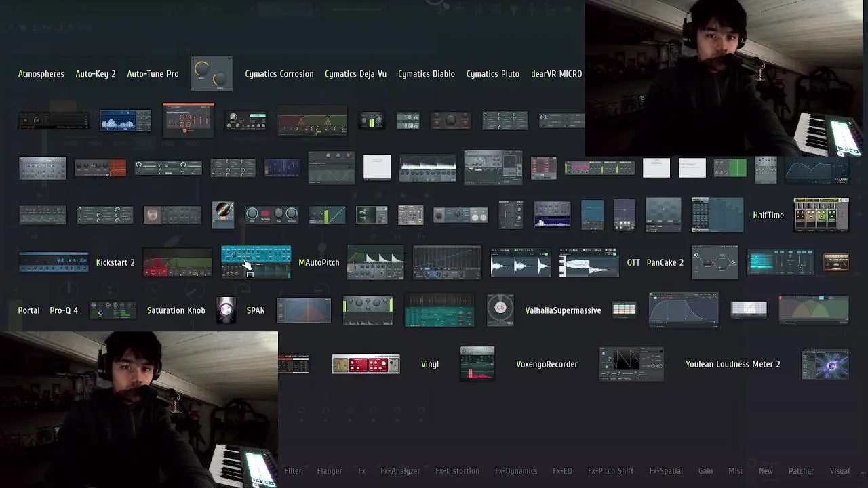Choose the Atmospheres plugin

point(41,74)
